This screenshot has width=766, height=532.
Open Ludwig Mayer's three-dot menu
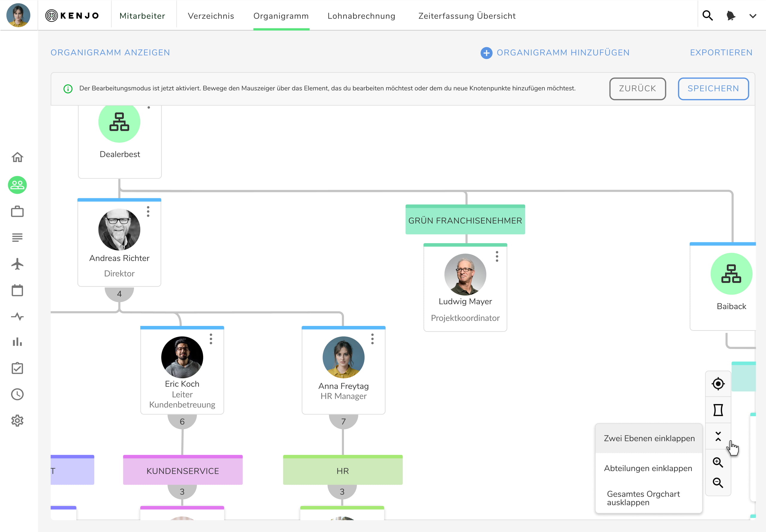pyautogui.click(x=497, y=256)
